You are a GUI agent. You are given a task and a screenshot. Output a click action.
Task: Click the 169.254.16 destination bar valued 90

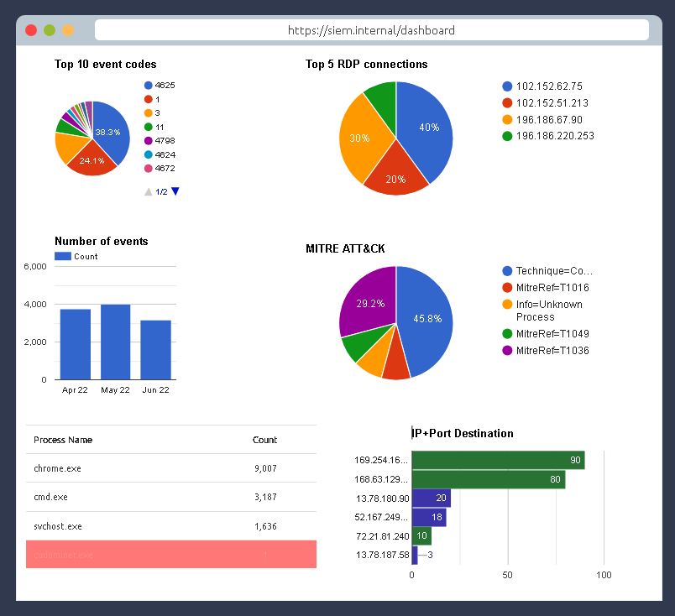point(497,460)
